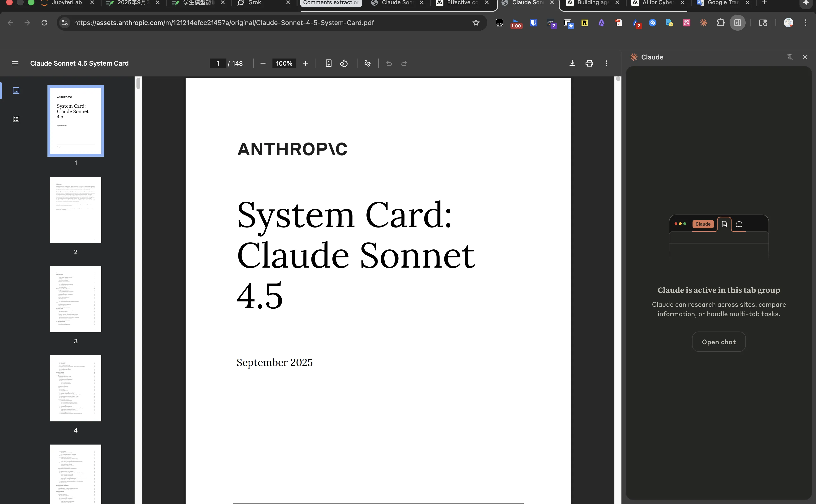Rotate the PDF counterclockwise
Viewport: 816px width, 504px height.
click(x=344, y=63)
